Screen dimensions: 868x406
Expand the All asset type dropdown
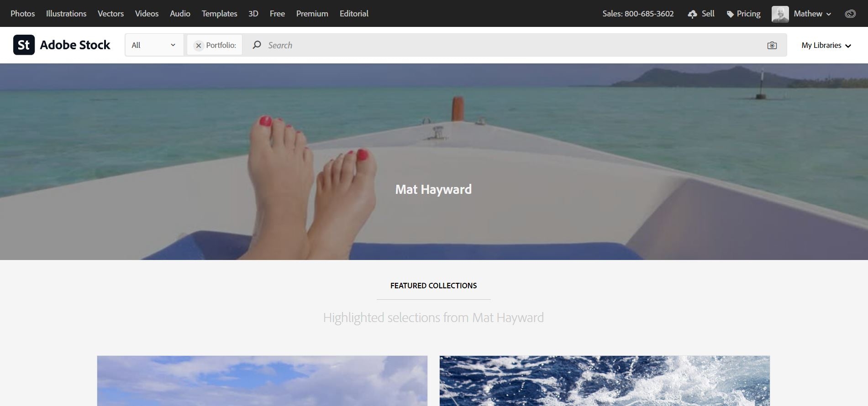point(154,45)
